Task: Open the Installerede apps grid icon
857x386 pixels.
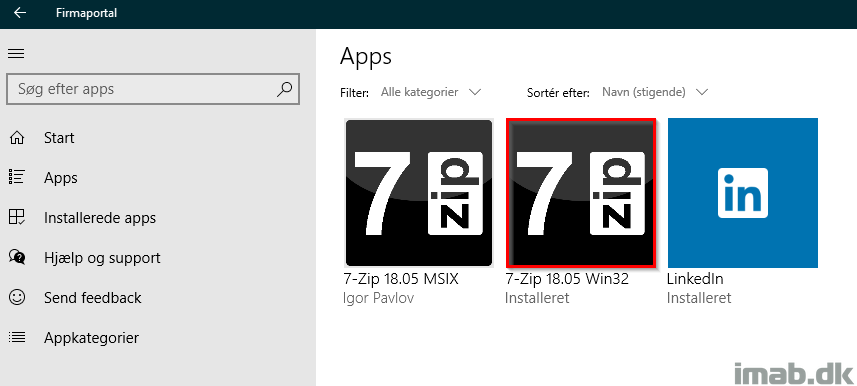Action: coord(17,217)
